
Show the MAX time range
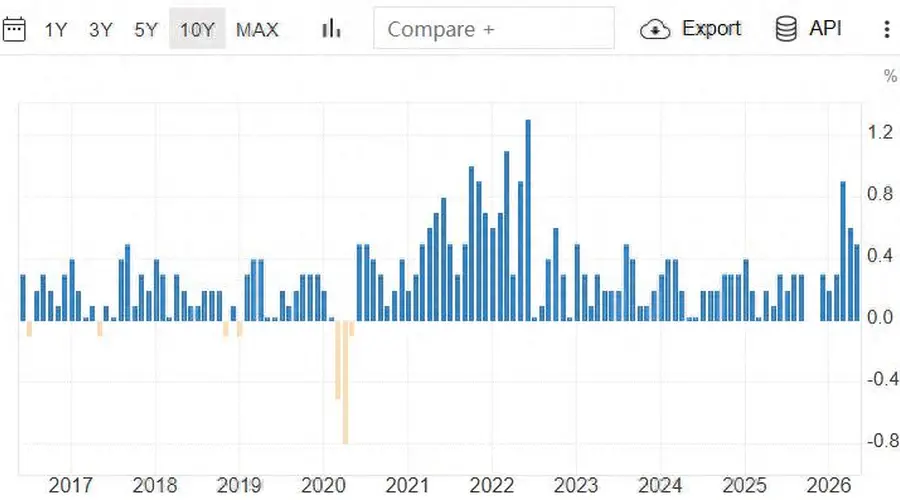coord(257,29)
